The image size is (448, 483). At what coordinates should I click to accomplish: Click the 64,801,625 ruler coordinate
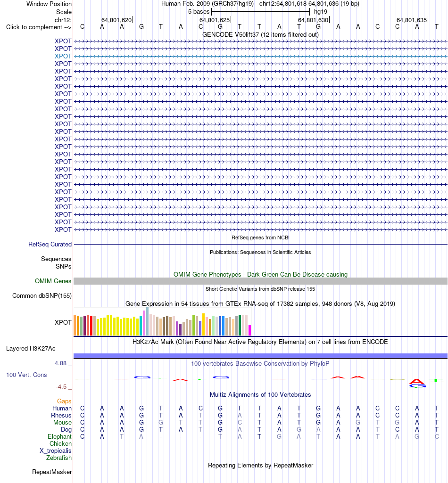[x=215, y=20]
